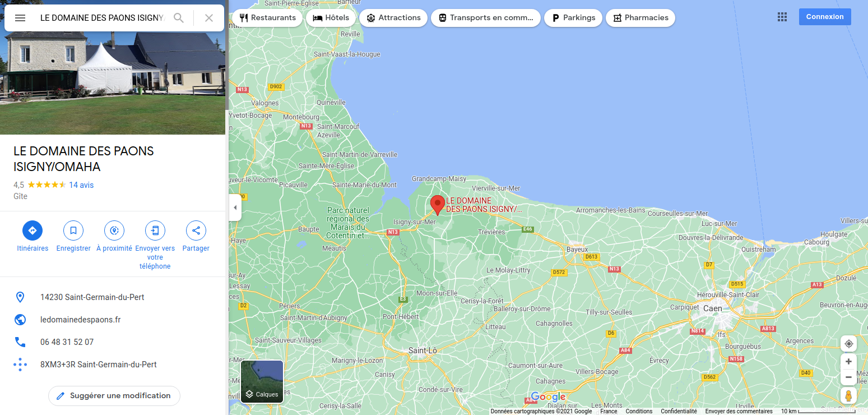Click the my-location target icon
Image resolution: width=868 pixels, height=415 pixels.
pyautogui.click(x=848, y=344)
